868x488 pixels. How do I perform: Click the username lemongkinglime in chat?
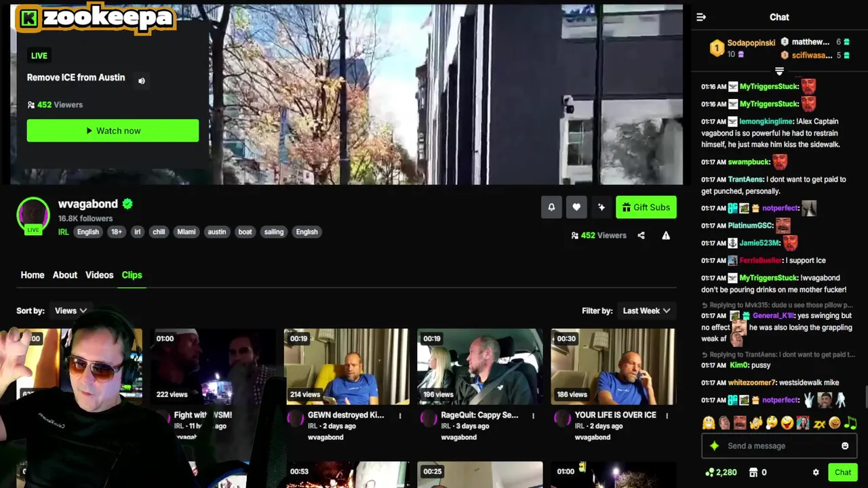coord(766,121)
